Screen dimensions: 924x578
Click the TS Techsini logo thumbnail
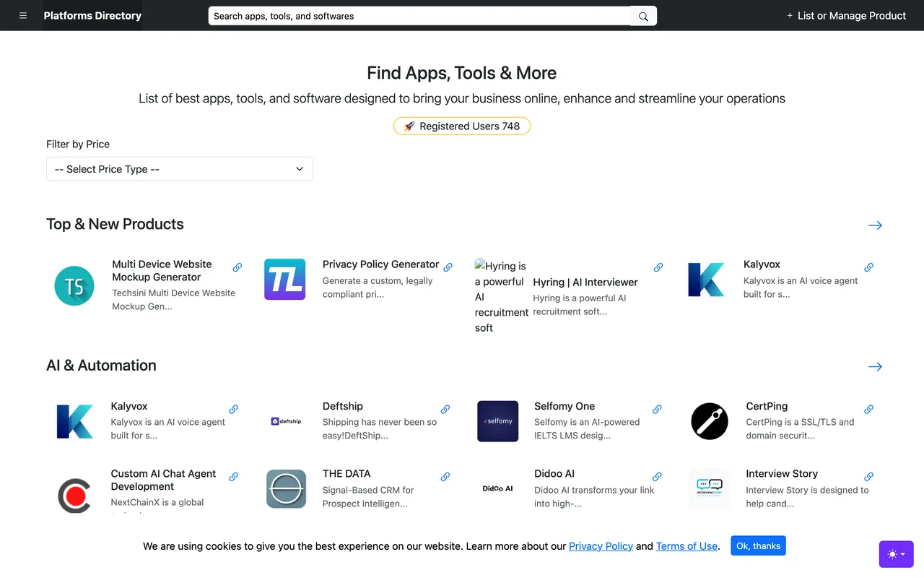tap(74, 285)
